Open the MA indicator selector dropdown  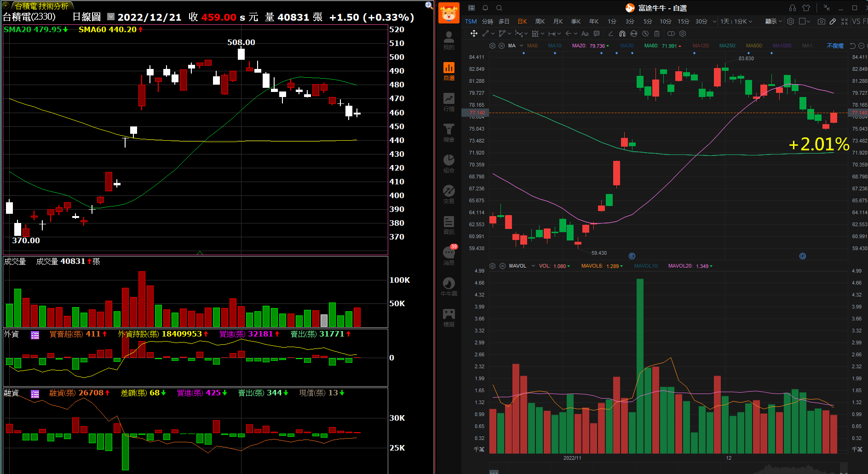click(521, 46)
